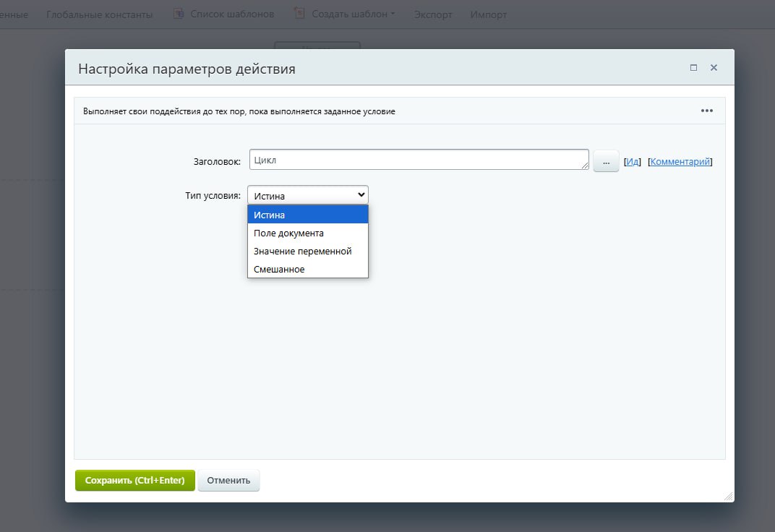
Task: Click "Импорт" in background toolbar
Action: [x=488, y=15]
